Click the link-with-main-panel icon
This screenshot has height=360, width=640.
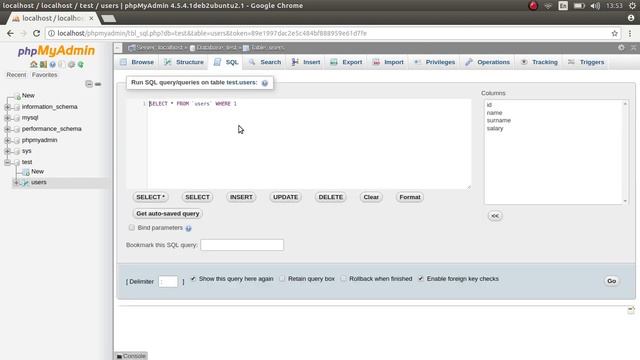click(x=98, y=84)
